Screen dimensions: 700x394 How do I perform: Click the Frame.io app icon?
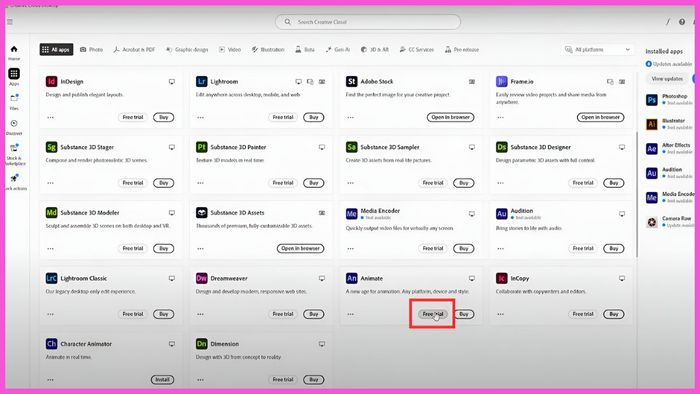(x=501, y=81)
